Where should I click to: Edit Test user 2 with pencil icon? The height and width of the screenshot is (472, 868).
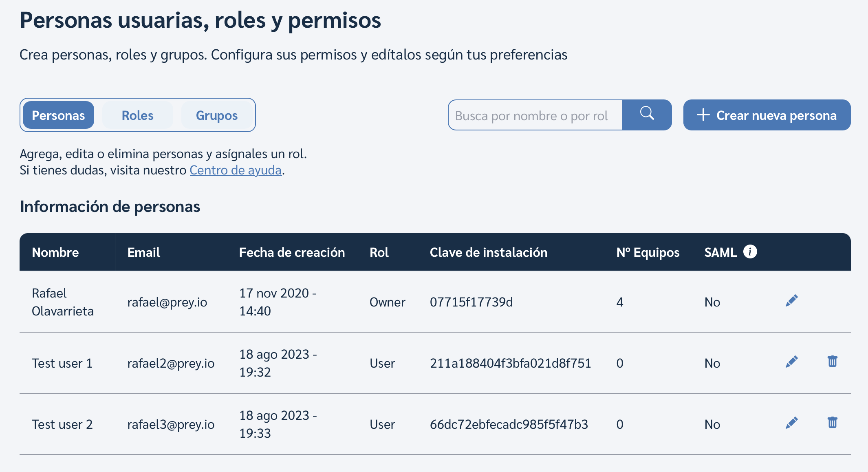click(x=791, y=423)
